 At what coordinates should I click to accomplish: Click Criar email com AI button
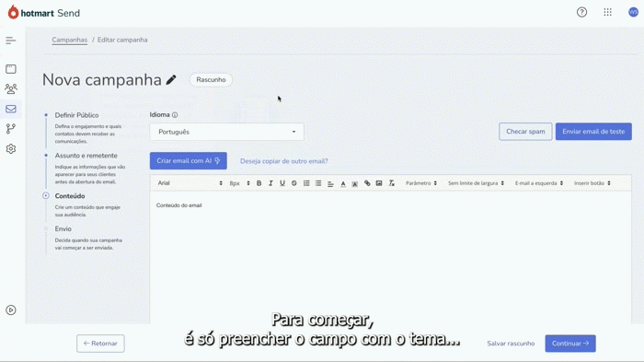click(188, 161)
